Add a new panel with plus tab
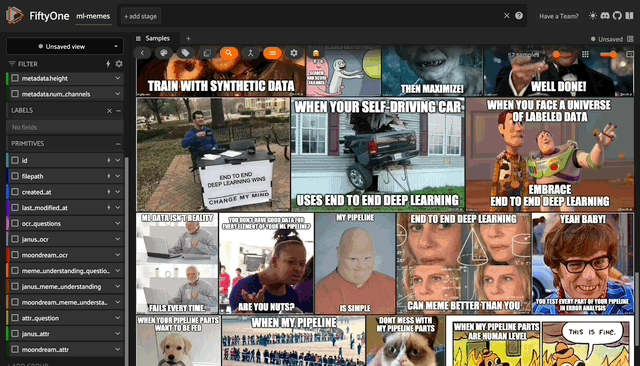Image resolution: width=640 pixels, height=366 pixels. (188, 39)
